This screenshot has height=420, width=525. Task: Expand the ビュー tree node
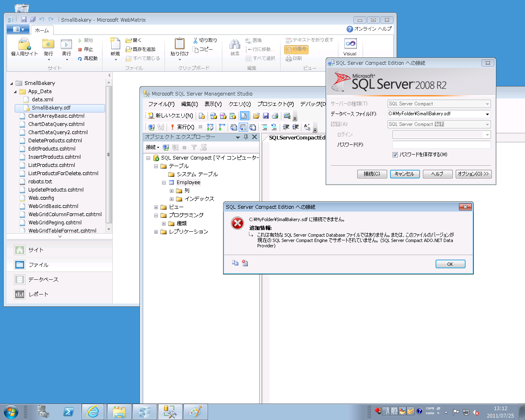tap(156, 207)
